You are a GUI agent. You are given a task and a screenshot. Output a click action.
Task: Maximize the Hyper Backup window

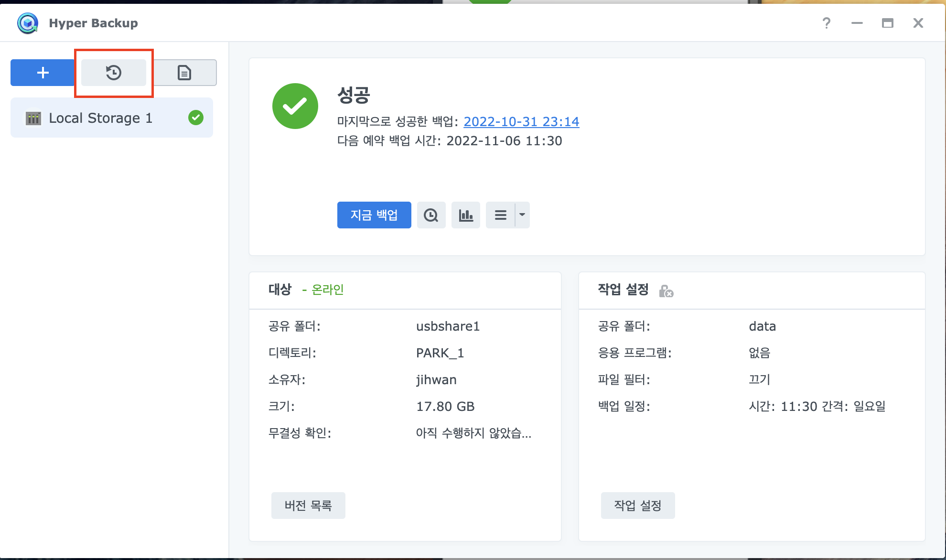click(x=887, y=23)
